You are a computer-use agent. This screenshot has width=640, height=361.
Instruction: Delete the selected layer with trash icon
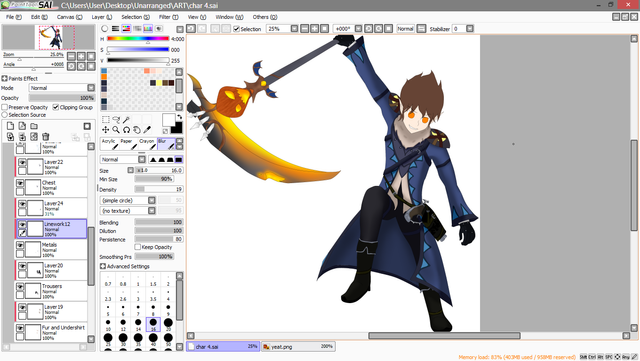pyautogui.click(x=46, y=137)
